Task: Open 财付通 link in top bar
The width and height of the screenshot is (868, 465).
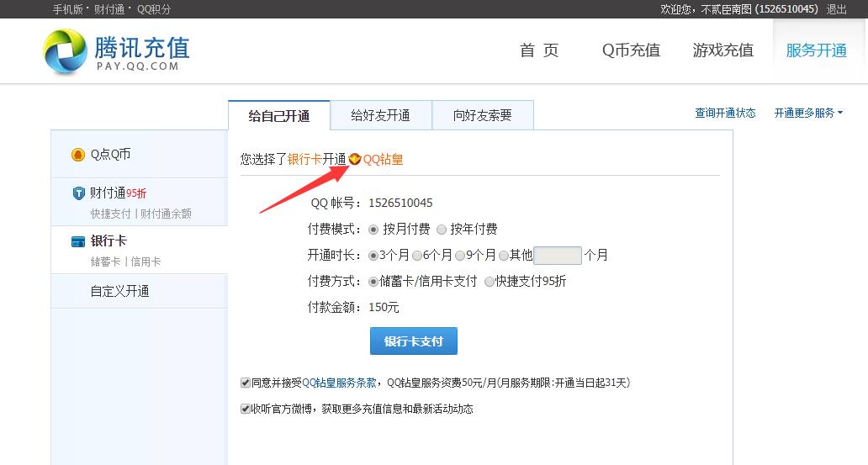Action: [109, 9]
